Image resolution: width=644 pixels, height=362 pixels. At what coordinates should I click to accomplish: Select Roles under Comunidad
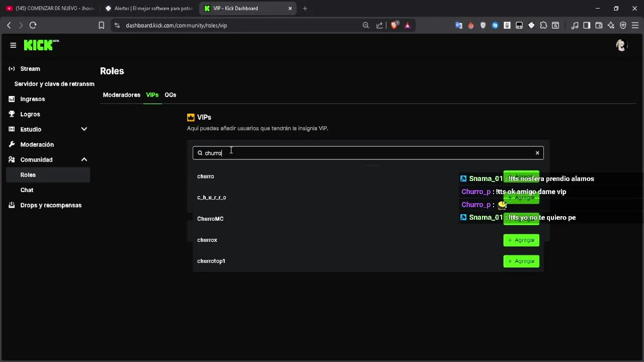click(x=48, y=175)
